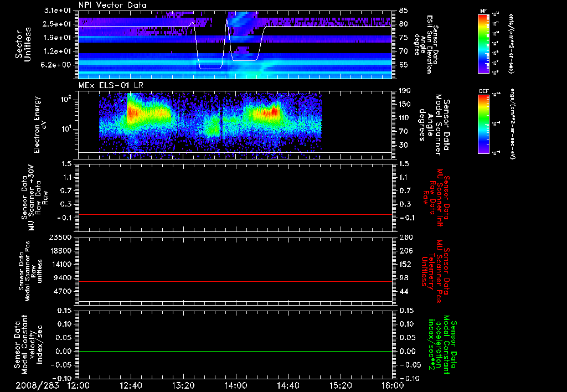Screen dimensions: 567x392
Task: Click the '18800' scanner position tick value
Action: [60, 251]
